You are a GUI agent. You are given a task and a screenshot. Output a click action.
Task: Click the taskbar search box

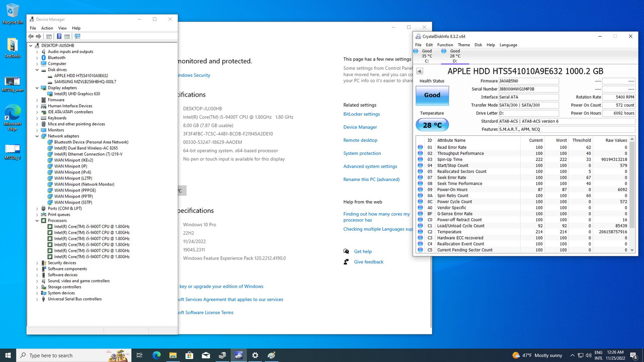point(73,355)
